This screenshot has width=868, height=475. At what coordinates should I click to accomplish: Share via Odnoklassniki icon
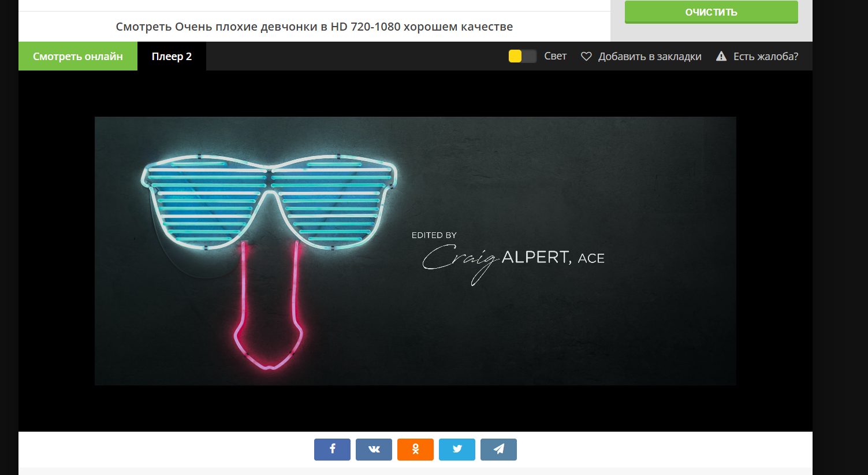coord(415,450)
